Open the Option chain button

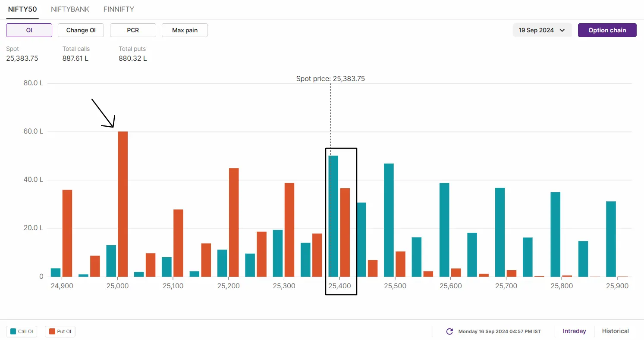click(607, 30)
